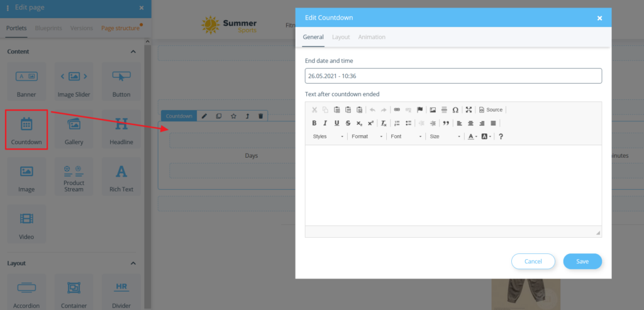The height and width of the screenshot is (310, 644).
Task: Click the Paste icon in editor toolbar
Action: (337, 109)
